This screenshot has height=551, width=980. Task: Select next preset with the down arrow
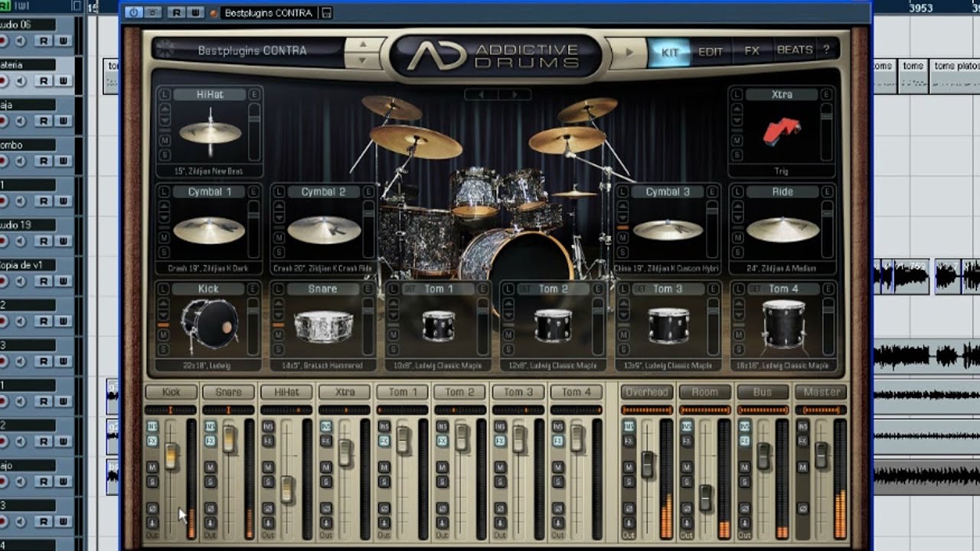tap(362, 60)
